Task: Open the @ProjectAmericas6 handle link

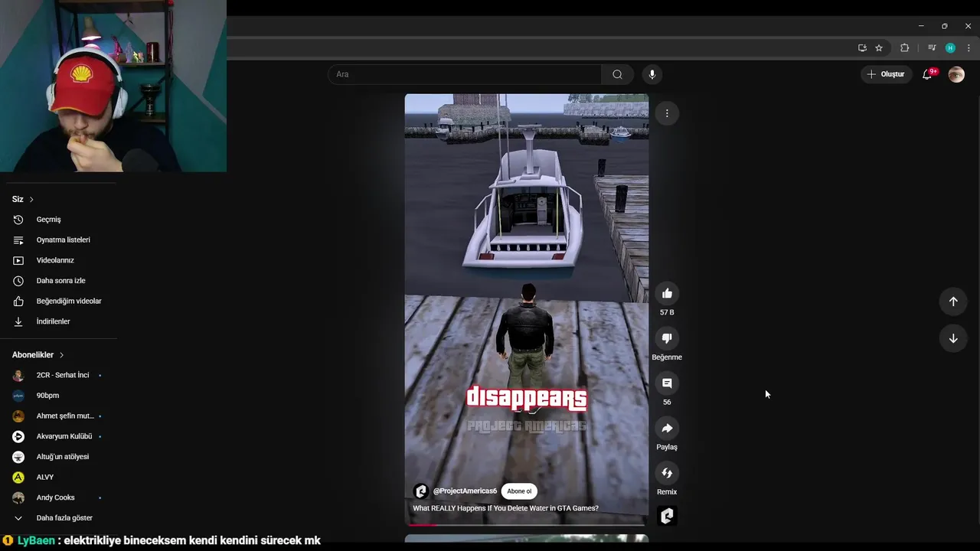Action: (x=465, y=491)
